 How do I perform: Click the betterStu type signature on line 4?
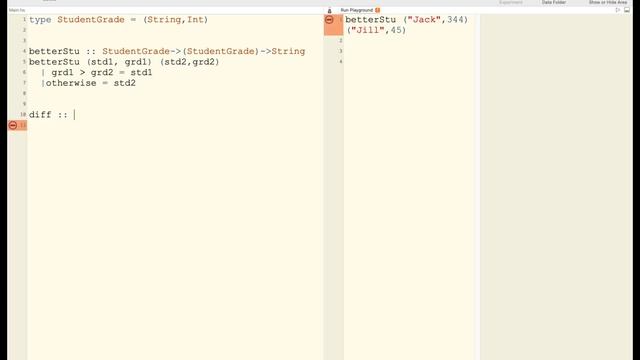tap(167, 51)
